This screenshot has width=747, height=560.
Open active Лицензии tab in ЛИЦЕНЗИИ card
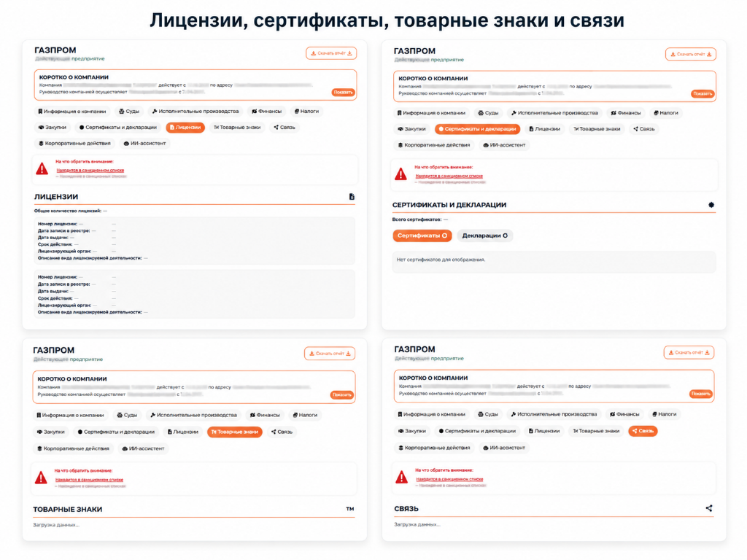pos(185,127)
